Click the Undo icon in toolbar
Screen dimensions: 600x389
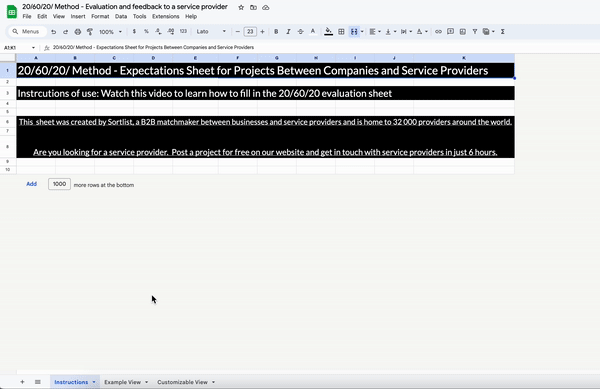(x=54, y=32)
